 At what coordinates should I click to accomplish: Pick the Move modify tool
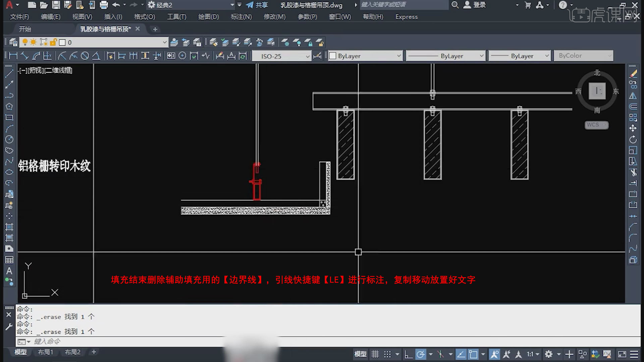point(633,128)
